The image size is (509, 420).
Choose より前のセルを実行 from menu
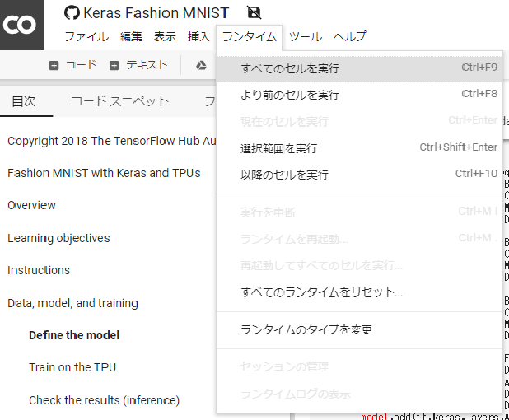[x=290, y=95]
